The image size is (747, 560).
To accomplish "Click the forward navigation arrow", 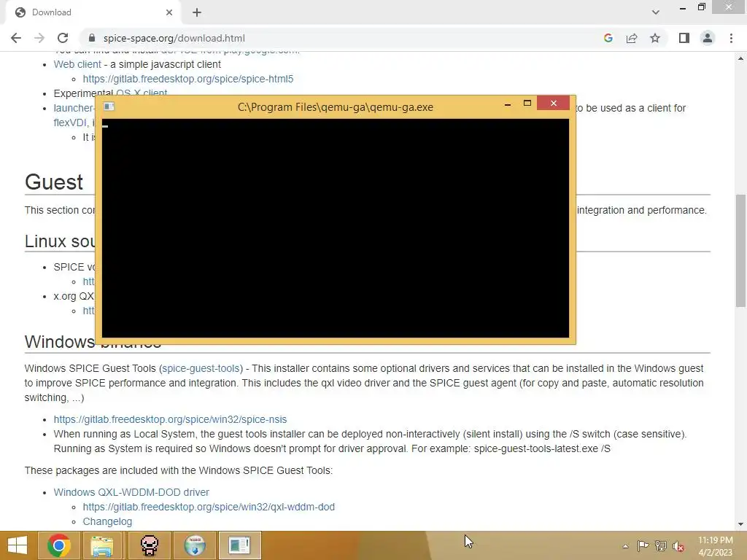I will pyautogui.click(x=39, y=38).
